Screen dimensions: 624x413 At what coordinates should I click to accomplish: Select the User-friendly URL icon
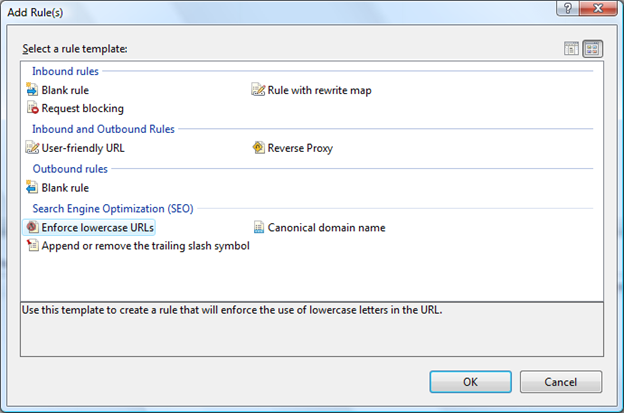(31, 148)
